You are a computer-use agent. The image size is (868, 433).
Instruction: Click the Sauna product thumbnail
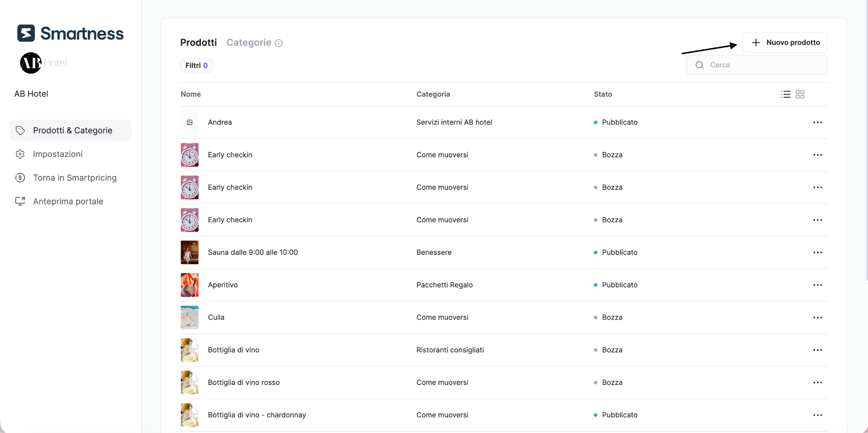[x=189, y=252]
